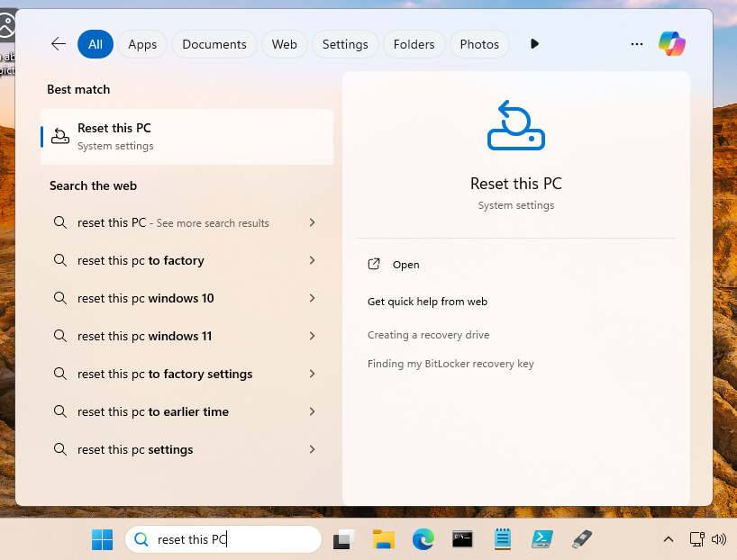737x560 pixels.
Task: Open Task View from the taskbar
Action: (x=344, y=539)
